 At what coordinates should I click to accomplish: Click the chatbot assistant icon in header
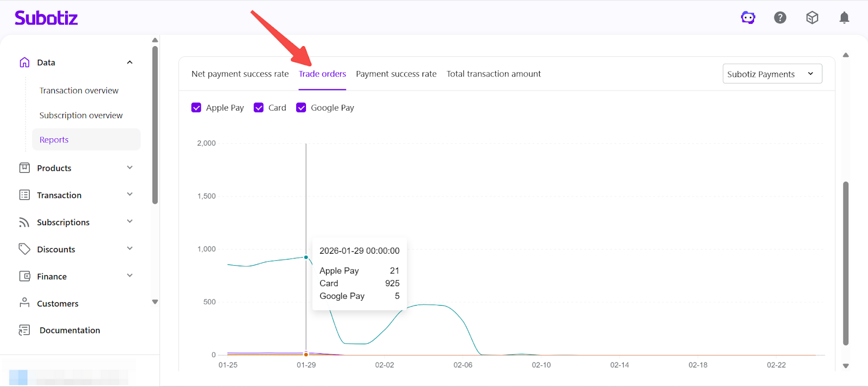748,18
